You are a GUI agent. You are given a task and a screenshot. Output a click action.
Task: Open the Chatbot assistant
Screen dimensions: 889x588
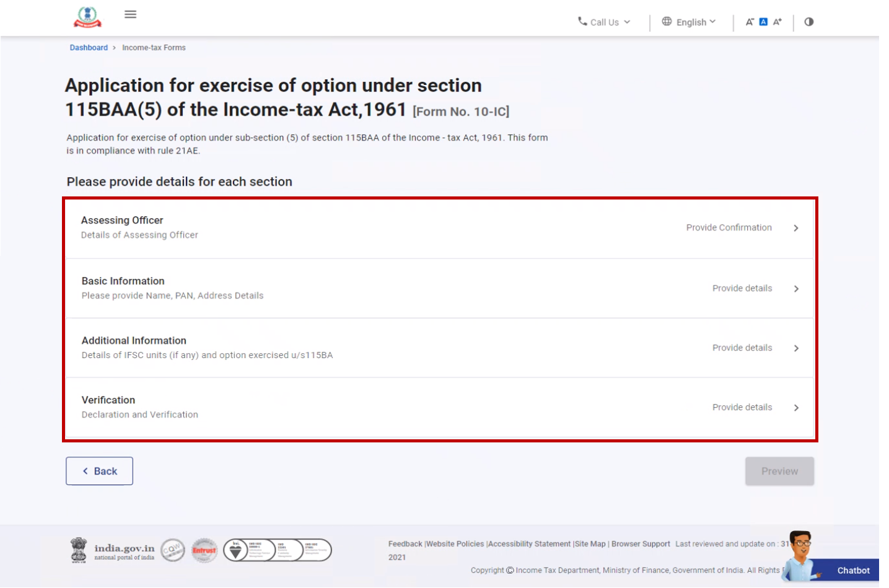pos(852,570)
